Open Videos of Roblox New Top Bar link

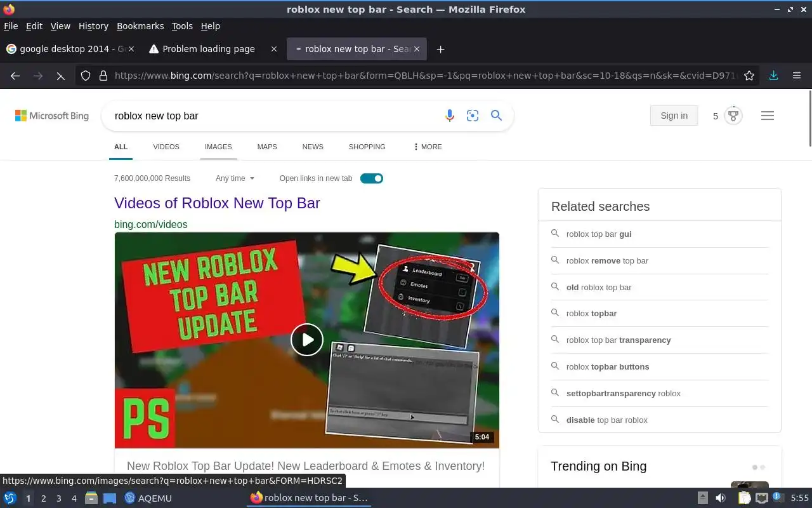point(217,203)
